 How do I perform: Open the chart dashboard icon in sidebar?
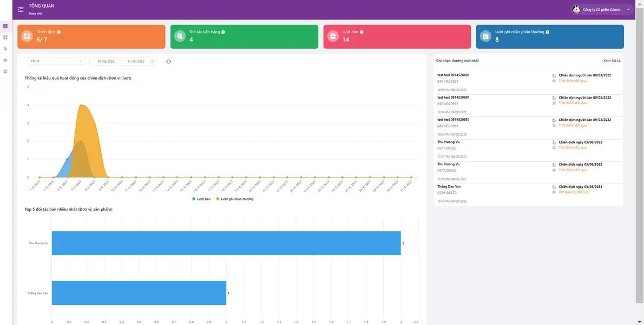(x=5, y=26)
